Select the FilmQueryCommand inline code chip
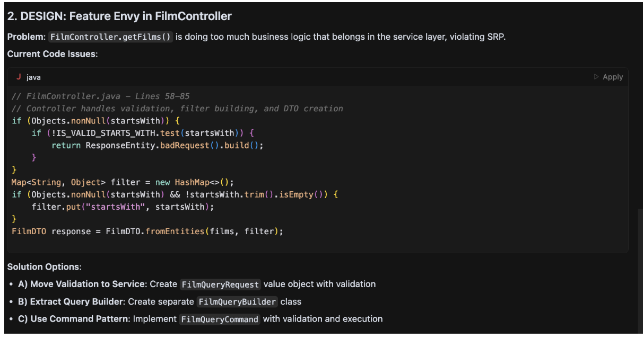This screenshot has width=644, height=338. (x=220, y=319)
